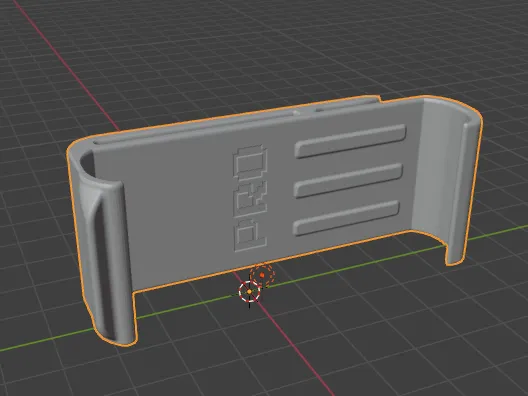The image size is (528, 396).
Task: Click the red-white 3D cursor ring
Action: [x=250, y=292]
